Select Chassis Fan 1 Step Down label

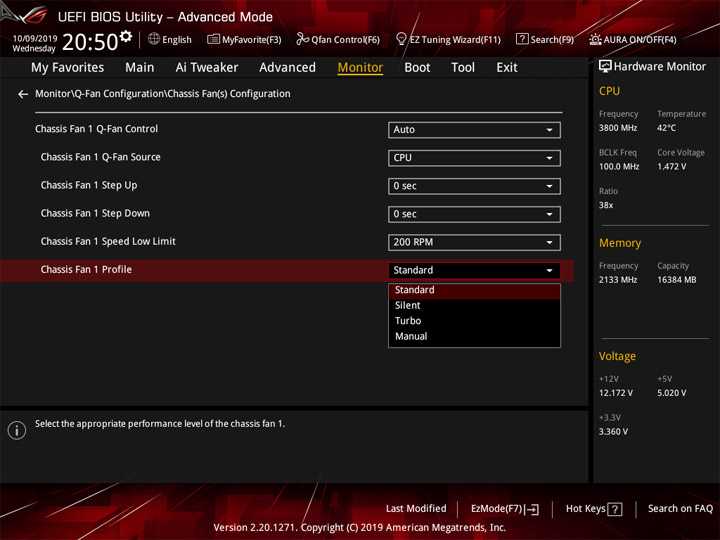click(x=95, y=213)
